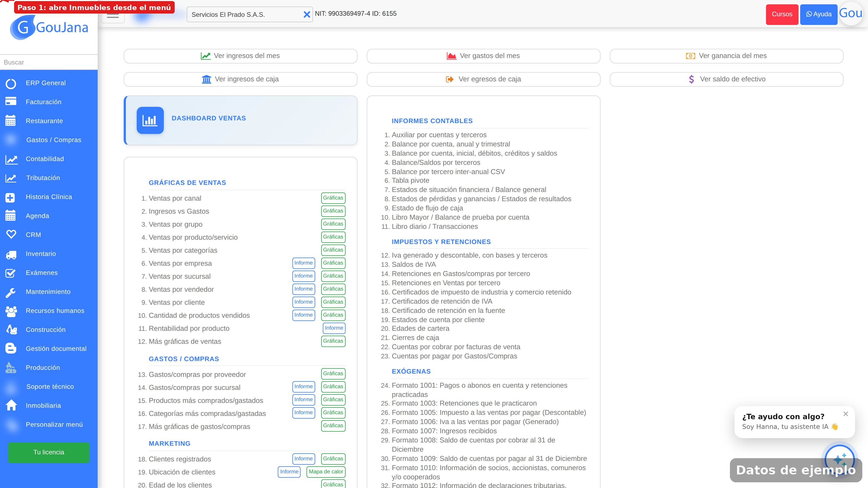Open Personalizar menú item
This screenshot has width=868, height=488.
point(54,425)
